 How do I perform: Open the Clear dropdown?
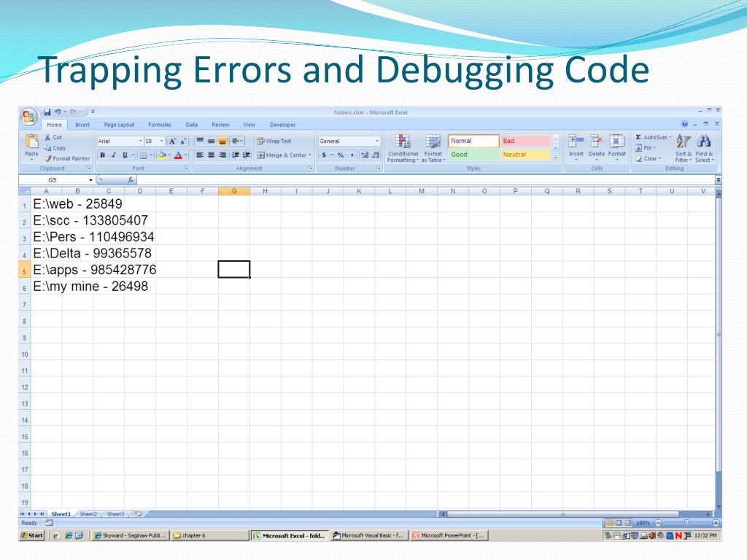pos(649,158)
